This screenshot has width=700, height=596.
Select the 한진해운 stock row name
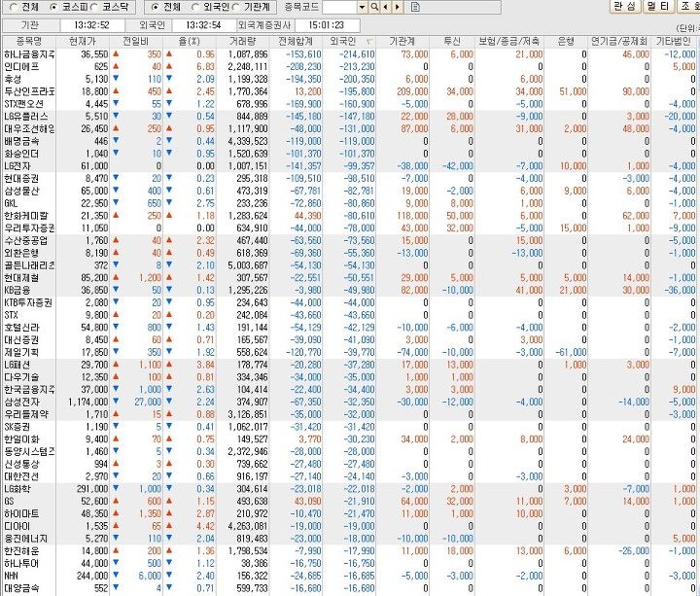[21, 551]
